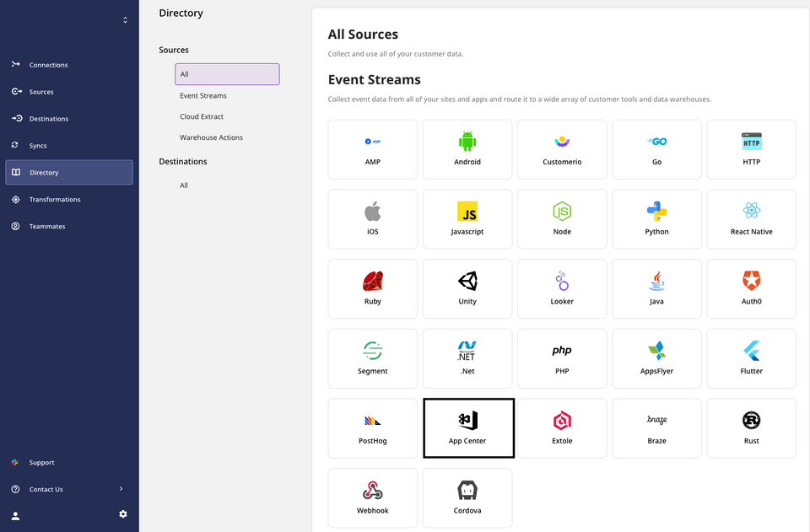This screenshot has width=810, height=532.
Task: Select the Webhook source icon
Action: (x=372, y=490)
